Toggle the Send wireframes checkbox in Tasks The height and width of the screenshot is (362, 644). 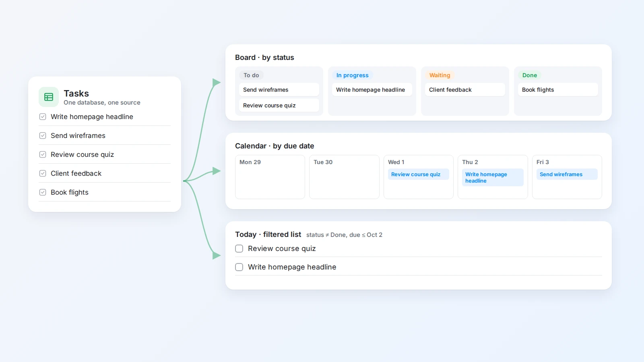coord(43,136)
